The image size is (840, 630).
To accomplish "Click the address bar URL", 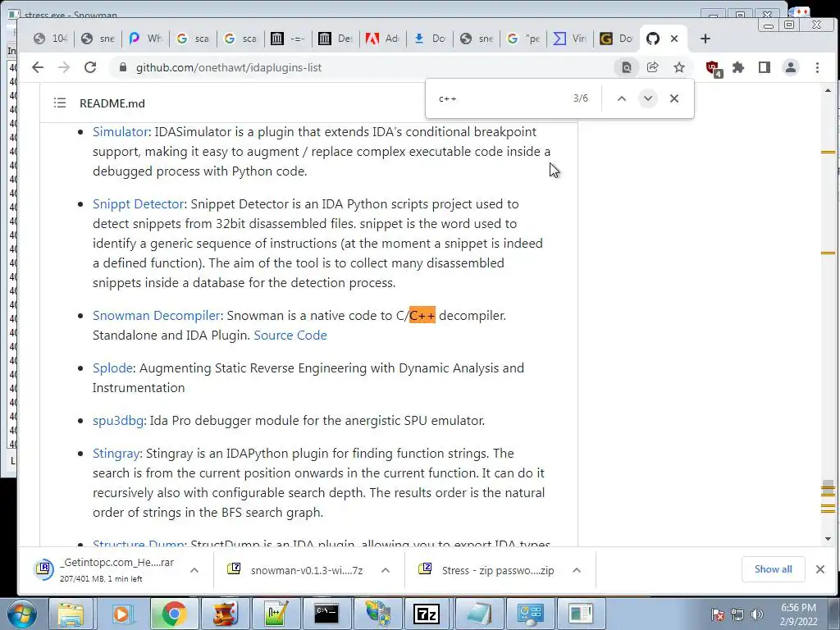I will click(229, 67).
